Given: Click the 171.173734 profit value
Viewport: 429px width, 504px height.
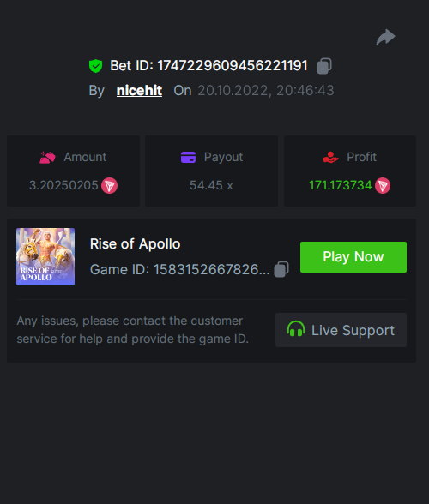Looking at the screenshot, I should pos(340,185).
